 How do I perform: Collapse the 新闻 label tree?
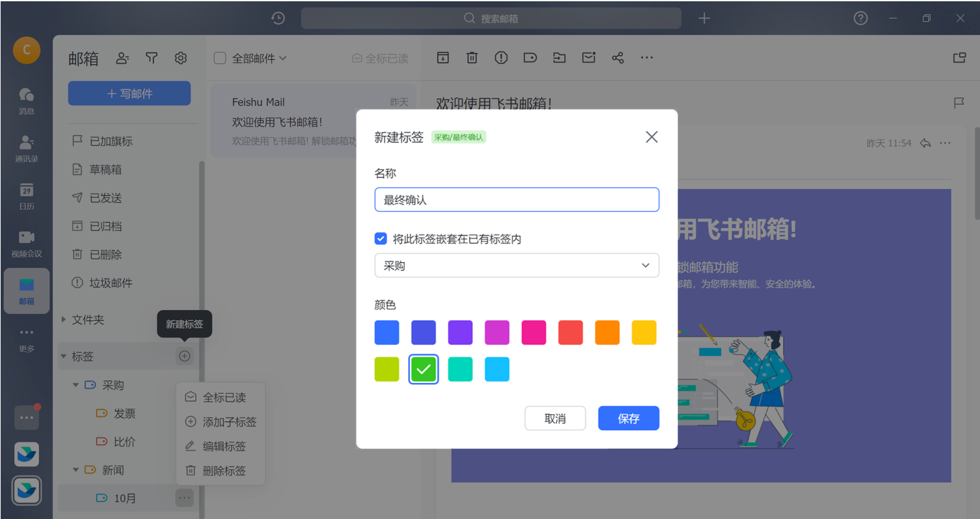click(75, 470)
